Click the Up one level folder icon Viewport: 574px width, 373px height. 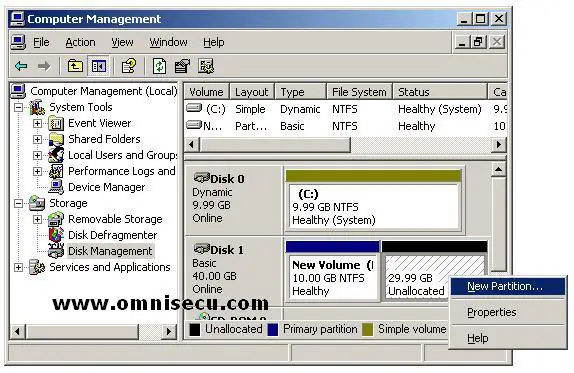click(x=75, y=66)
